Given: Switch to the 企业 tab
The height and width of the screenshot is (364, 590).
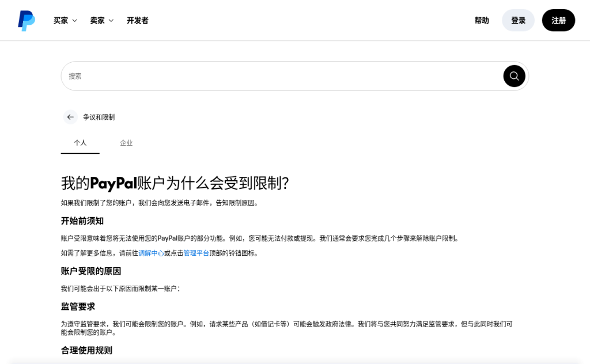Looking at the screenshot, I should tap(126, 143).
